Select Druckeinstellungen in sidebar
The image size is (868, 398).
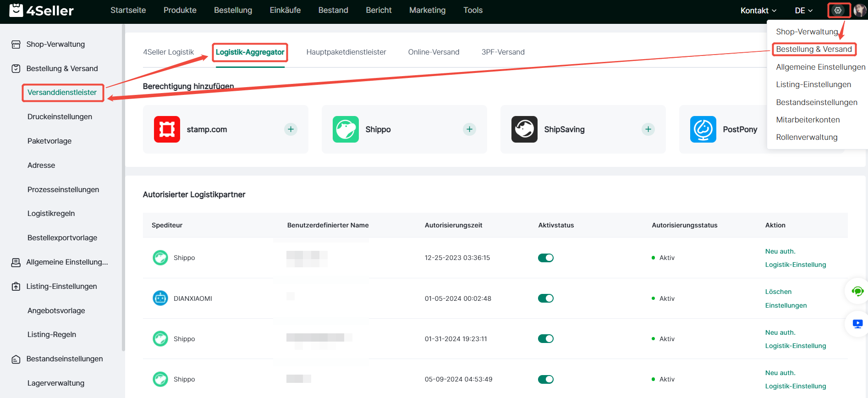[60, 117]
